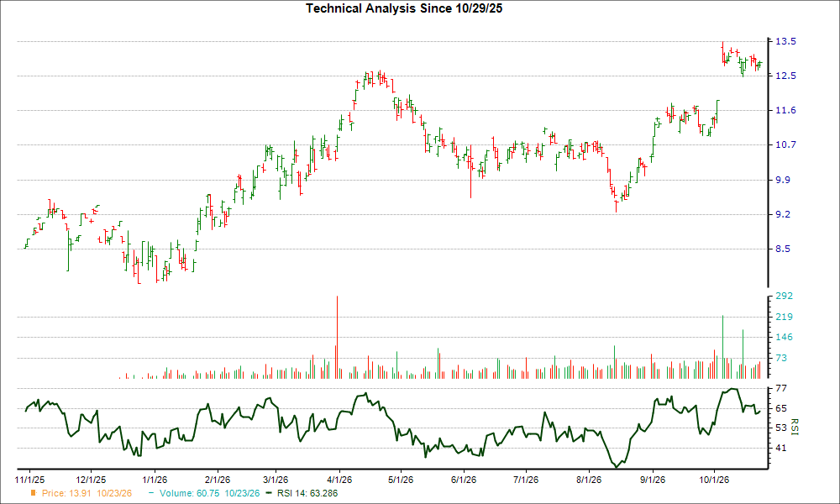This screenshot has width=840, height=504.
Task: Click the 9.2 price axis label
Action: pyautogui.click(x=783, y=214)
